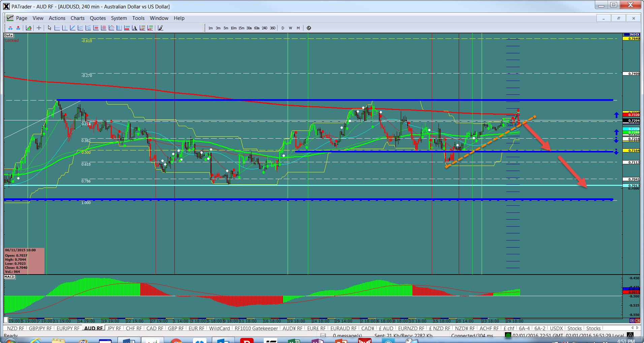The image size is (644, 343).
Task: Toggle the 240 minute timeframe
Action: [x=264, y=28]
